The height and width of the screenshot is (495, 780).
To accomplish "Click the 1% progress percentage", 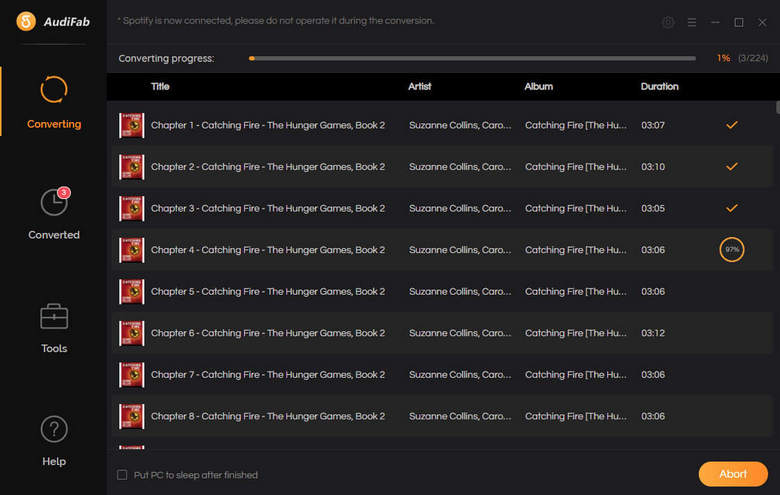I will [x=723, y=58].
